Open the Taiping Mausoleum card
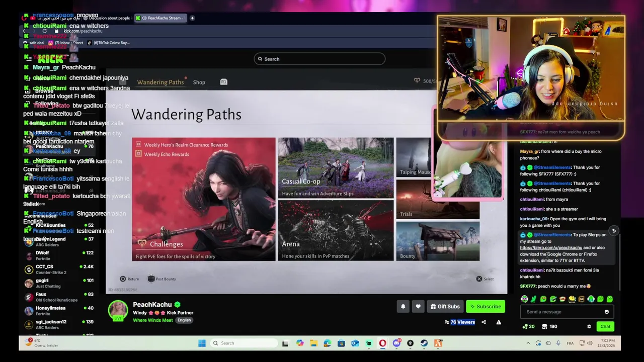The image size is (644, 362). (x=414, y=157)
